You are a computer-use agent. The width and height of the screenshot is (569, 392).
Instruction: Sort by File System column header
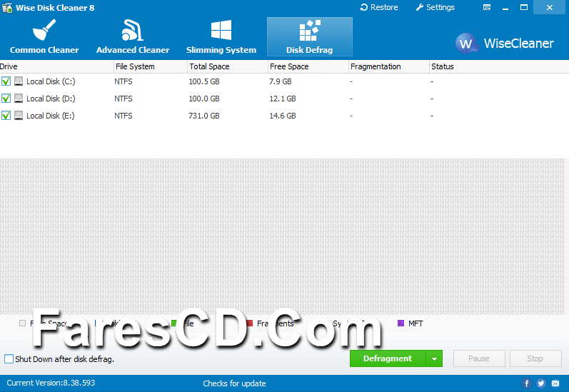tap(151, 66)
